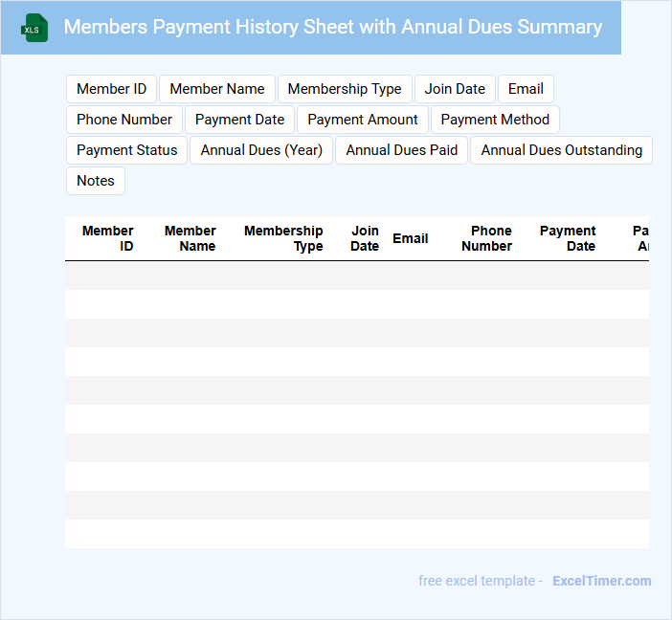
Task: Click the Annual Dues Paid tag
Action: pos(401,150)
